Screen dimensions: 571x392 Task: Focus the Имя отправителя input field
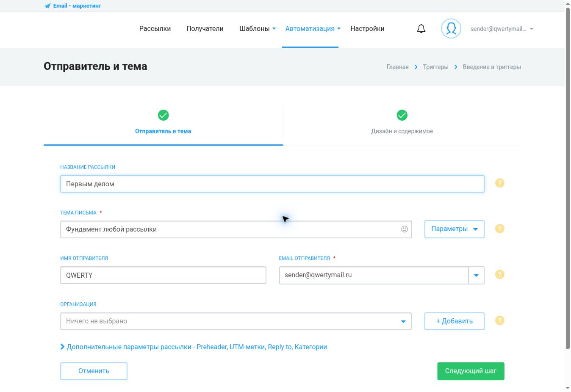pos(163,275)
